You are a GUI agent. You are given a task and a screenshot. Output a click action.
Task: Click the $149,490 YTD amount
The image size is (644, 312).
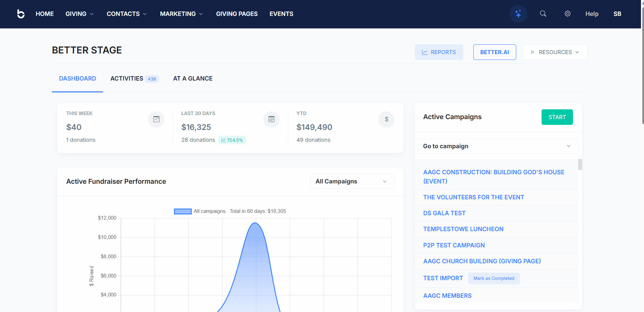point(314,127)
